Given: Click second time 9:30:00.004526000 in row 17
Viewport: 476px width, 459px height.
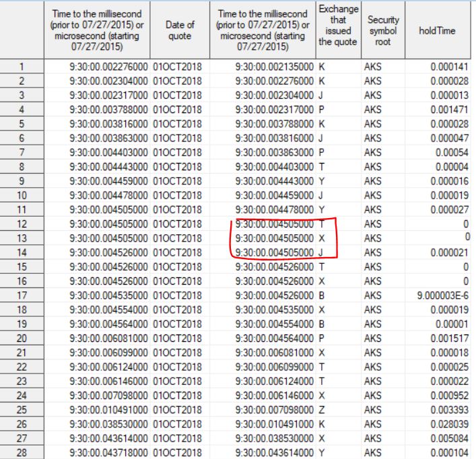Looking at the screenshot, I should [x=275, y=295].
